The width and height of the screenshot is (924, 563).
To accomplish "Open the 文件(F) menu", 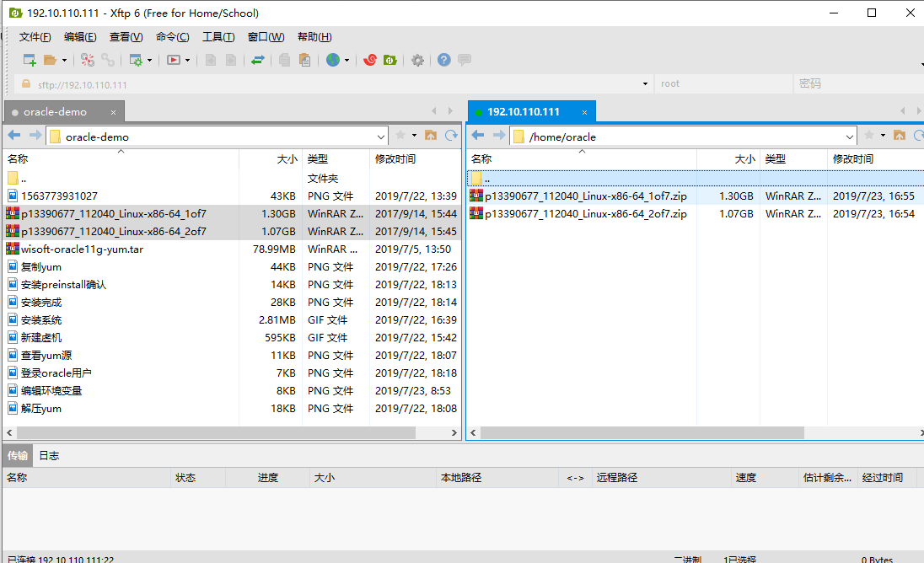I will pyautogui.click(x=35, y=37).
